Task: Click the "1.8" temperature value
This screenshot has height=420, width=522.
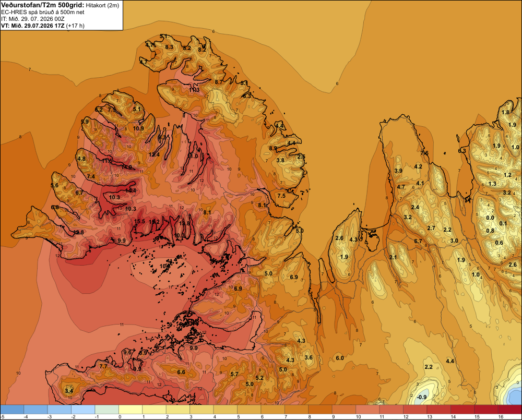Action: [x=505, y=112]
